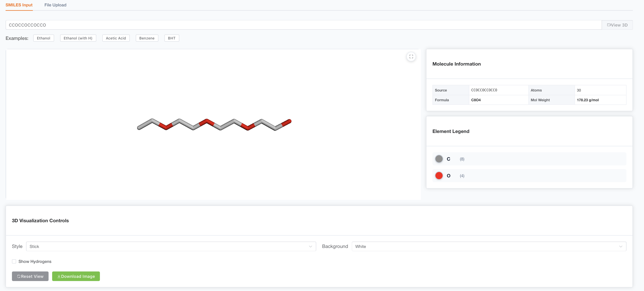This screenshot has width=644, height=291.
Task: Open the Background dropdown showing White
Action: coord(489,246)
